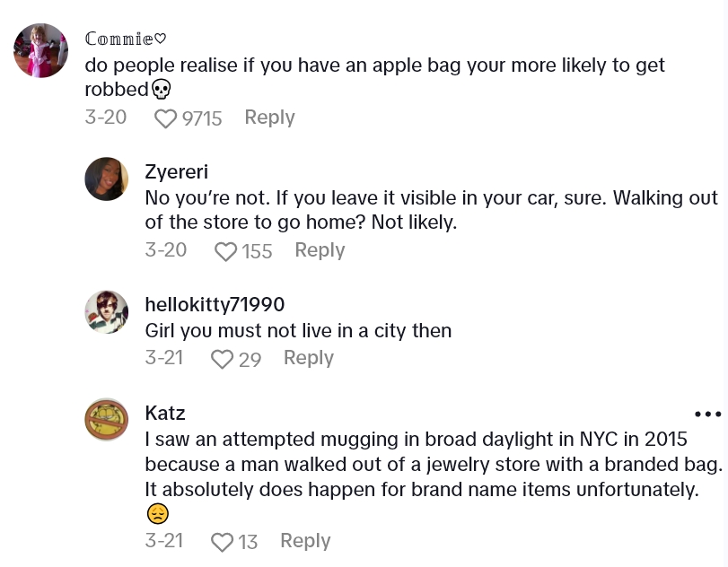Open Zyereri's profile avatar
728x567 pixels.
107,179
